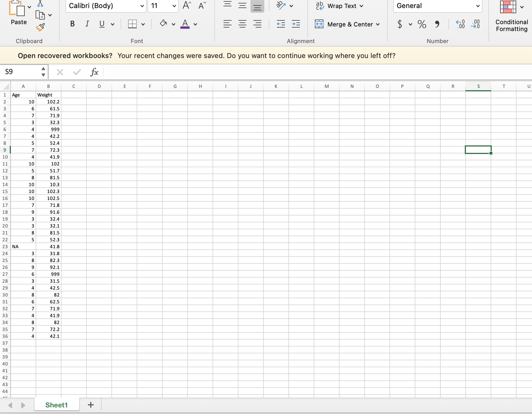Click the Insert Function fx icon
This screenshot has width=532, height=414.
point(94,72)
